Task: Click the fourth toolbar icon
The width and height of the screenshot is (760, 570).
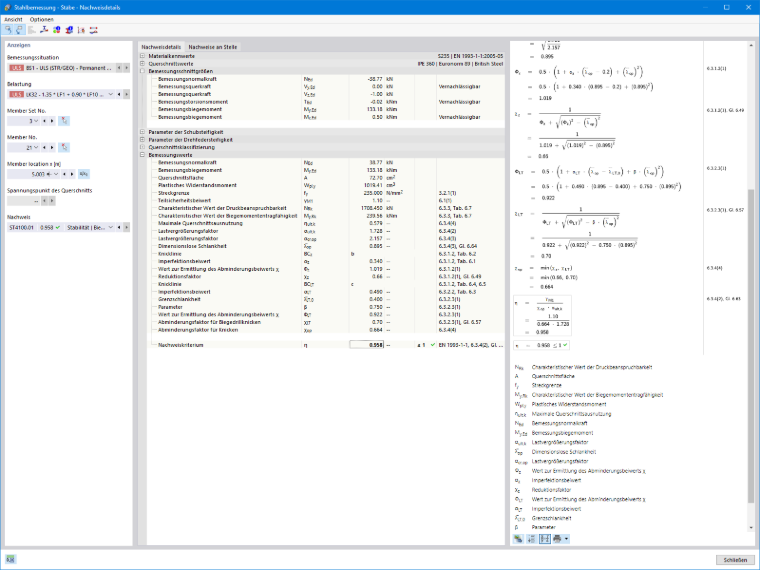Action: tap(44, 30)
